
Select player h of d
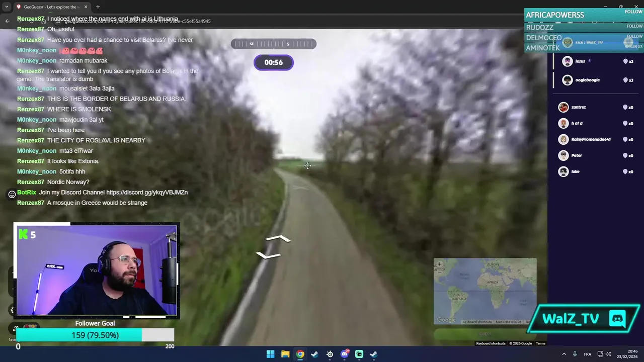click(x=595, y=123)
